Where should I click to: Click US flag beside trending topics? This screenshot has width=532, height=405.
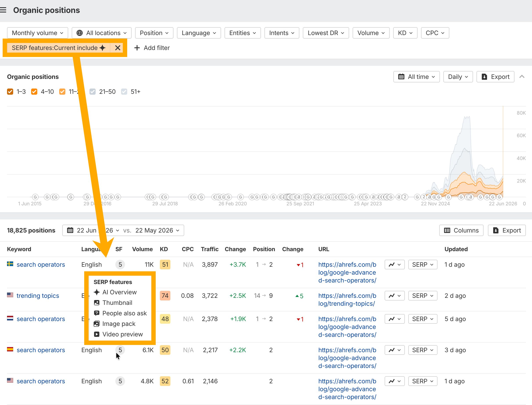10,295
